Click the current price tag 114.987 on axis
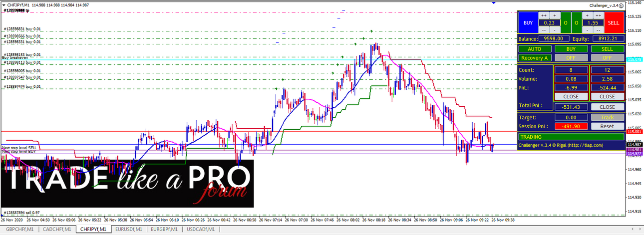The height and width of the screenshot is (235, 644). coord(635,145)
